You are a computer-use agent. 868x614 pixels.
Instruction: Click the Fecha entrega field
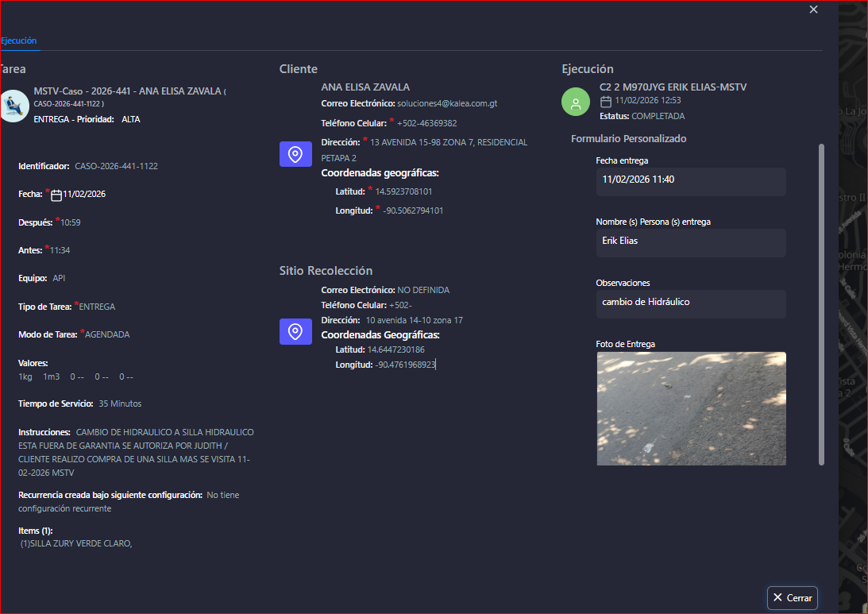point(690,180)
